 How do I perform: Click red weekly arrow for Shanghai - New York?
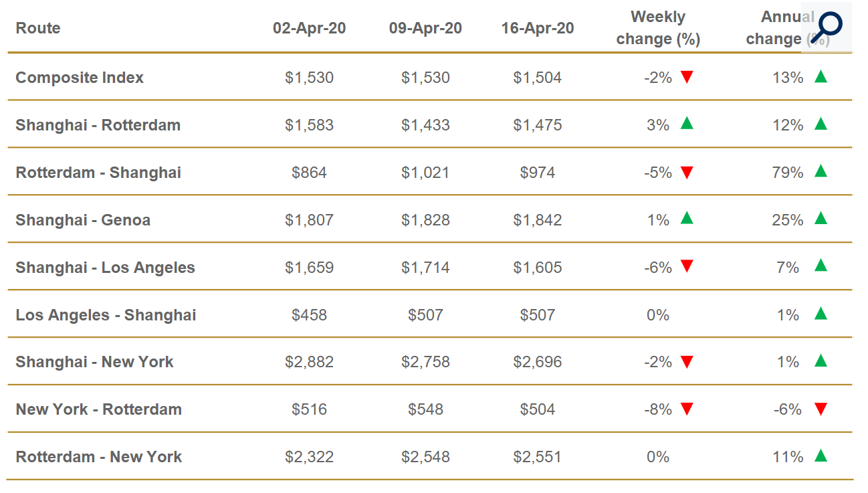pyautogui.click(x=687, y=362)
